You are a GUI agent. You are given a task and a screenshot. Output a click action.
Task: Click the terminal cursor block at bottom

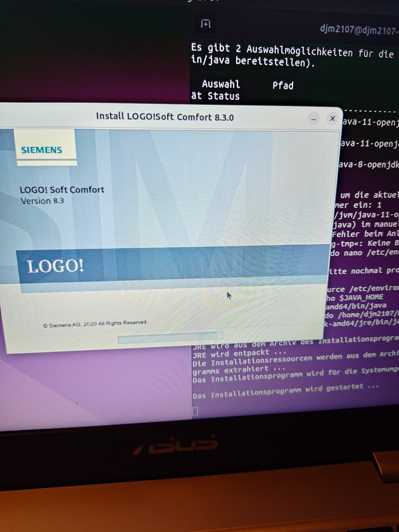point(195,411)
